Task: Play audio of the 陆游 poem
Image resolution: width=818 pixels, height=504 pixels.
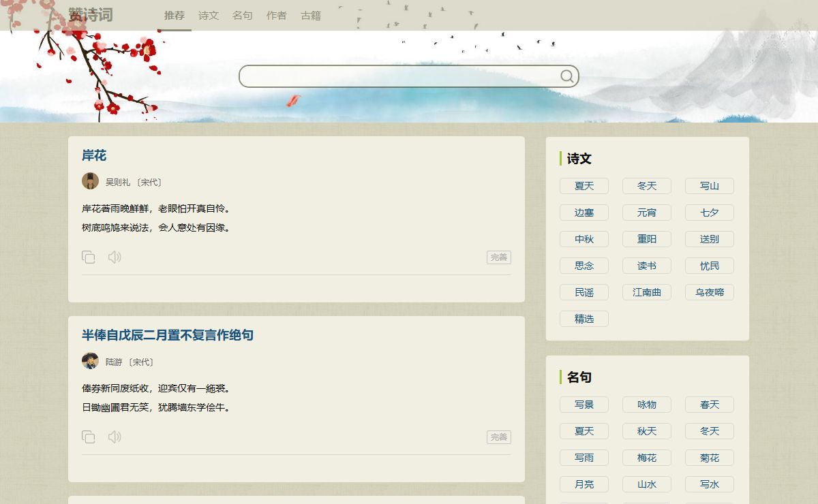Action: point(115,437)
